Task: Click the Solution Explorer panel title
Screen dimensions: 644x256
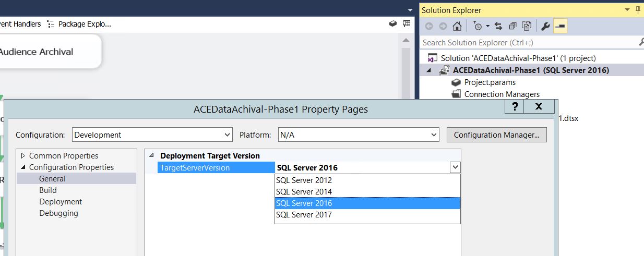Action: tap(451, 10)
